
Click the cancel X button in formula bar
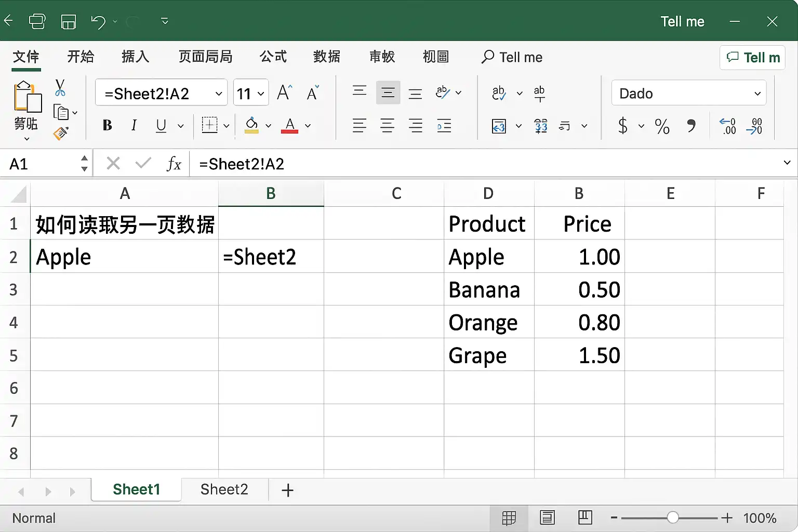(x=113, y=164)
